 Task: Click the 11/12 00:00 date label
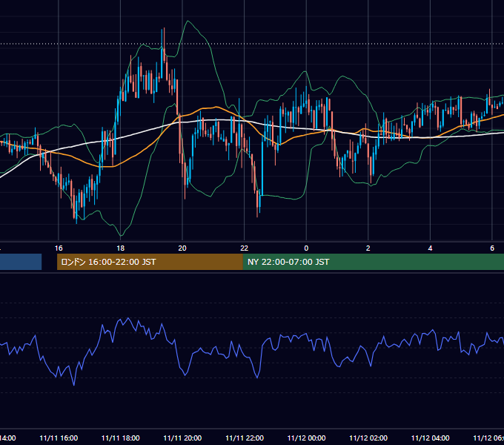[306, 438]
